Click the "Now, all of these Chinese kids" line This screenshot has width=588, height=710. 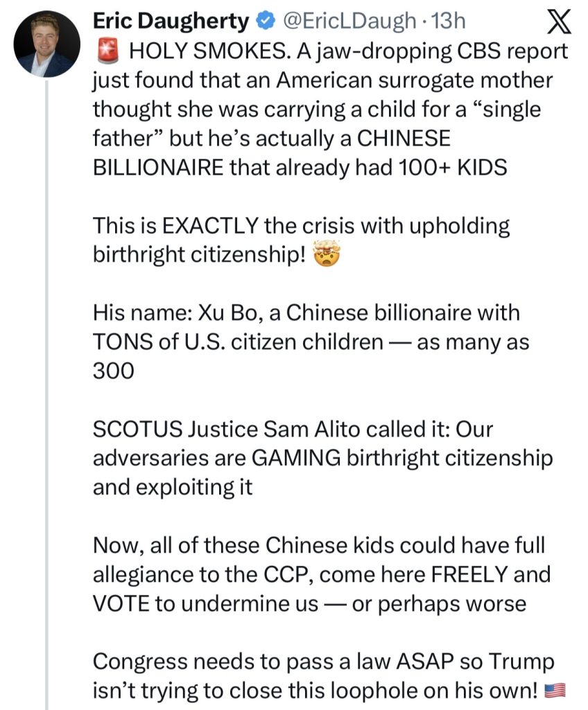(x=318, y=545)
